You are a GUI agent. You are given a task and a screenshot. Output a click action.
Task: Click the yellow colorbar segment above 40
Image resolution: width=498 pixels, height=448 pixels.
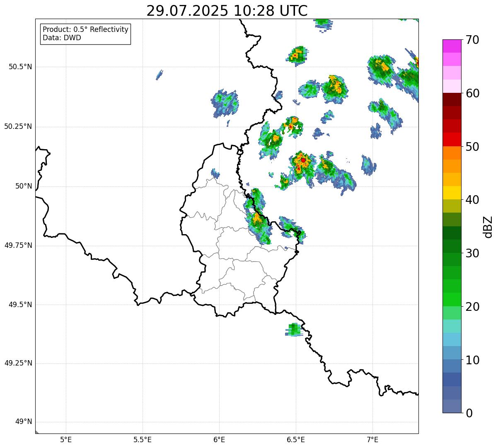click(x=452, y=193)
